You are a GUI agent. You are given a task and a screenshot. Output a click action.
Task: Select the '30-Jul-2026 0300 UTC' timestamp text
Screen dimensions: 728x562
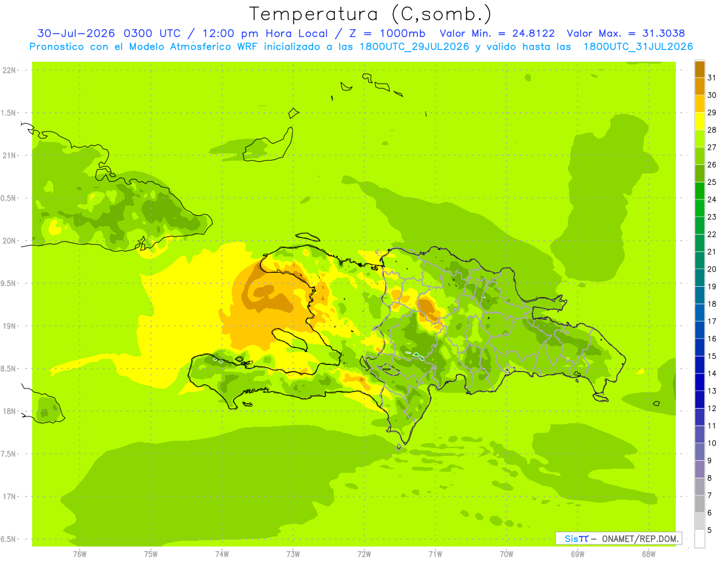[109, 33]
